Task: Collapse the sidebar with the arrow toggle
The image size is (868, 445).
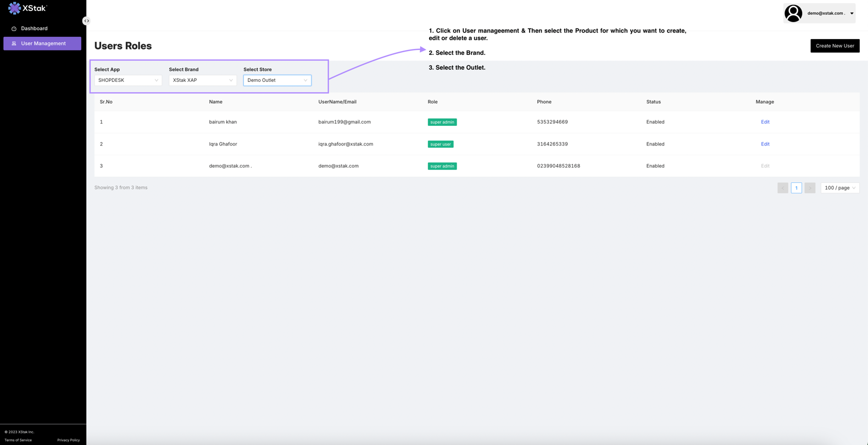Action: click(86, 21)
